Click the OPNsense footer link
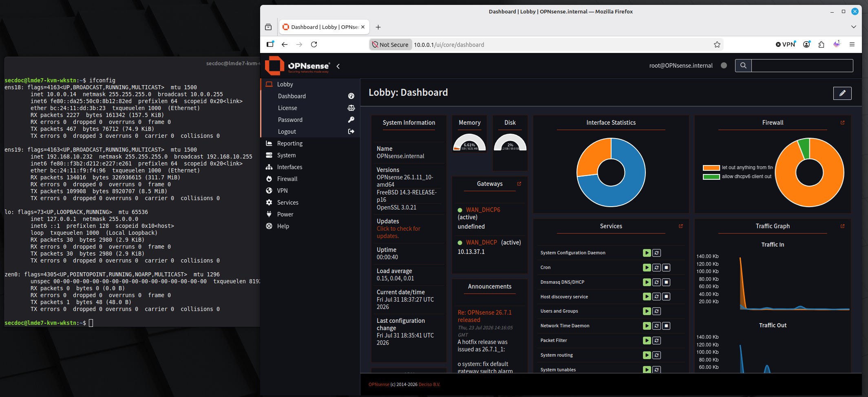 click(379, 384)
